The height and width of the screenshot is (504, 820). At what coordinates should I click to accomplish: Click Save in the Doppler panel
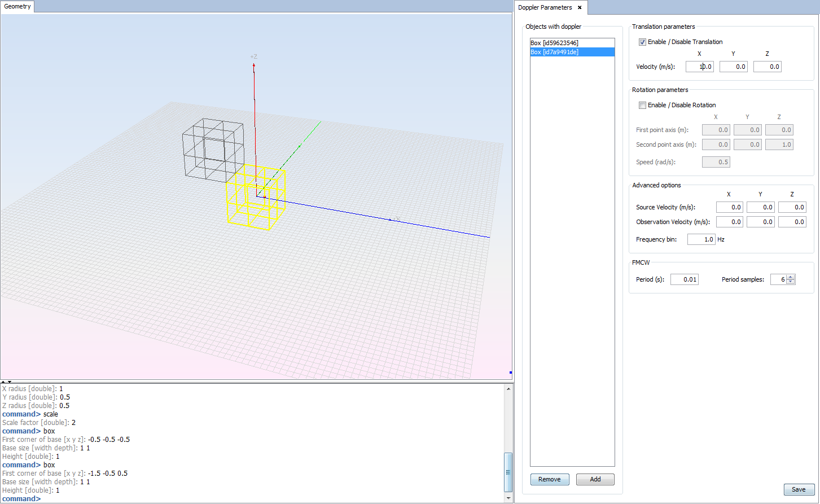click(799, 489)
